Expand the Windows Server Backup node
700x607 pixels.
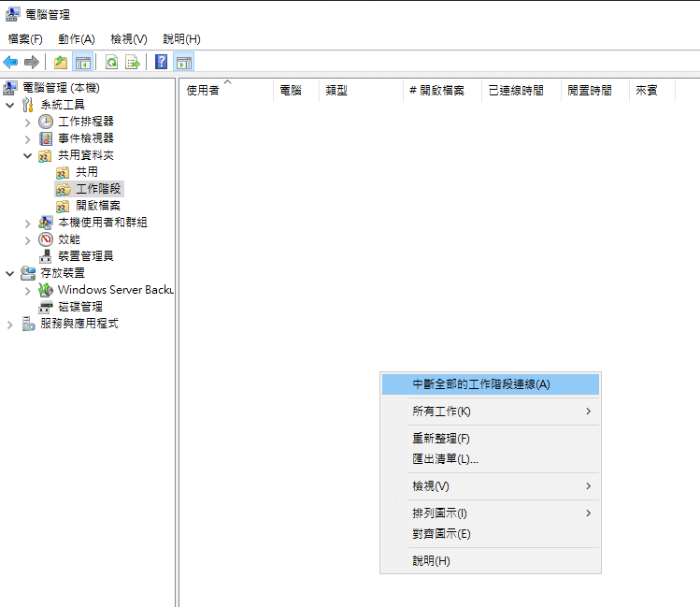[x=28, y=291]
